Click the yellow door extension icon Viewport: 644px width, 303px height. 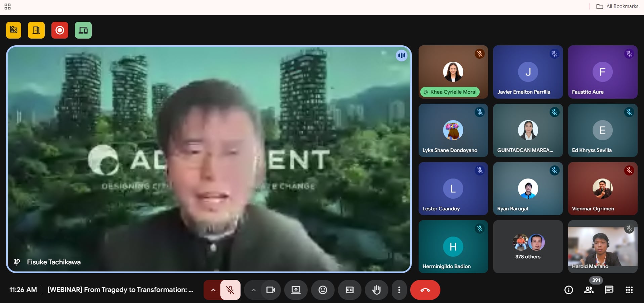coord(36,30)
